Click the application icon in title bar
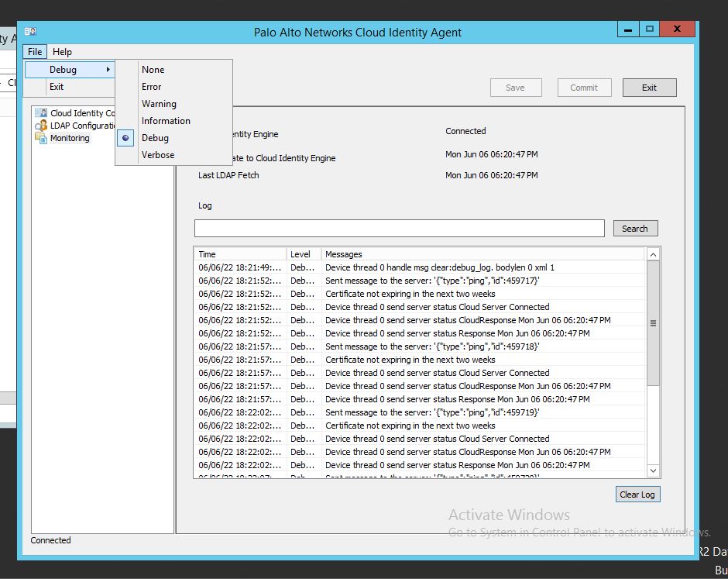Image resolution: width=728 pixels, height=579 pixels. pyautogui.click(x=30, y=31)
